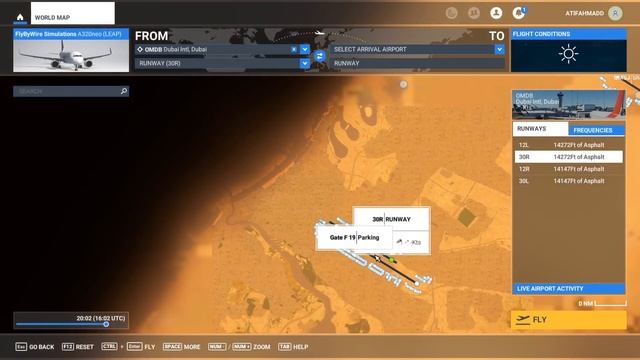
Task: Click Ctrl + Enter FLY shortcut hint
Action: [128, 347]
